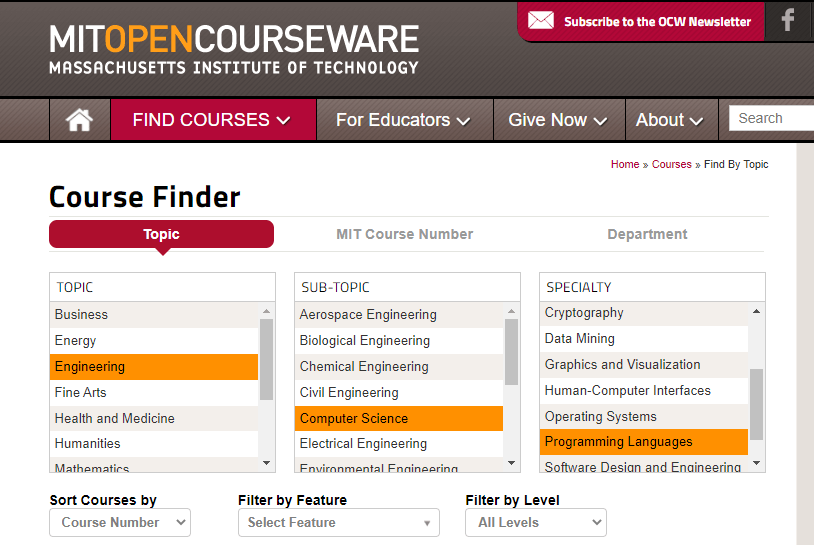Choose Computer Science sub-topic
The width and height of the screenshot is (814, 545).
click(399, 418)
